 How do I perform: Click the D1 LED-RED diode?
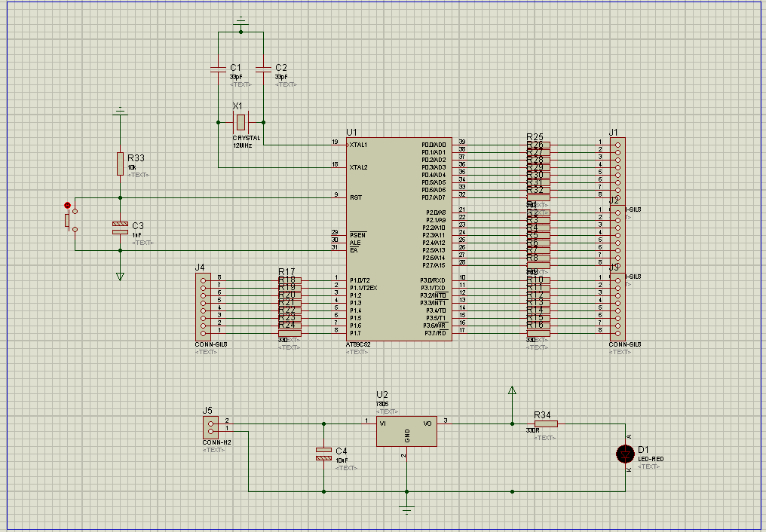[624, 454]
